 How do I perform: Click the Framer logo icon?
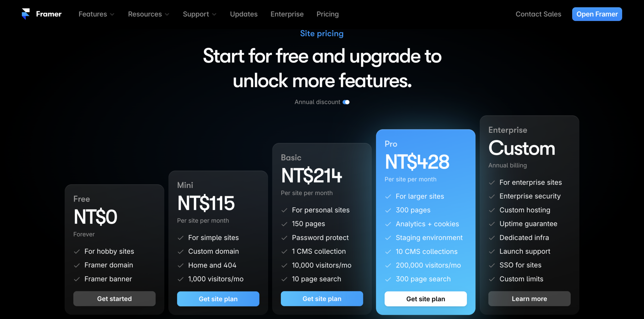click(25, 14)
